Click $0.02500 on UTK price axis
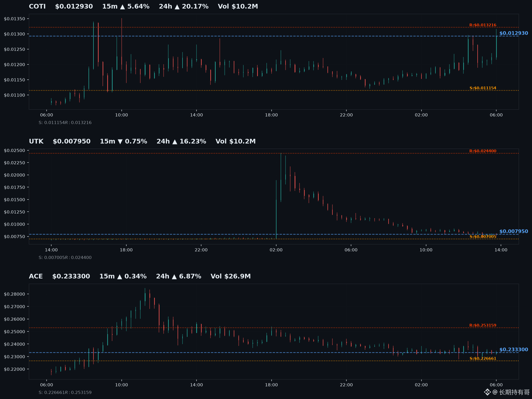Screen dimensions: 532x399 (x=14, y=151)
